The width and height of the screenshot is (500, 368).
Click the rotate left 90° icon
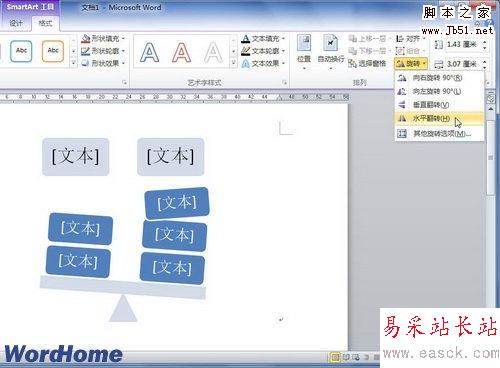point(402,91)
